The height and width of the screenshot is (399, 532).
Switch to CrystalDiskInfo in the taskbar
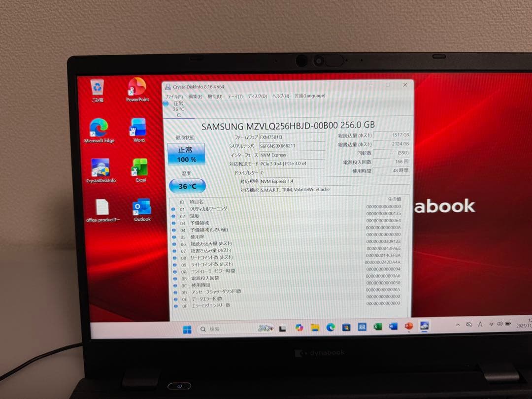point(424,326)
